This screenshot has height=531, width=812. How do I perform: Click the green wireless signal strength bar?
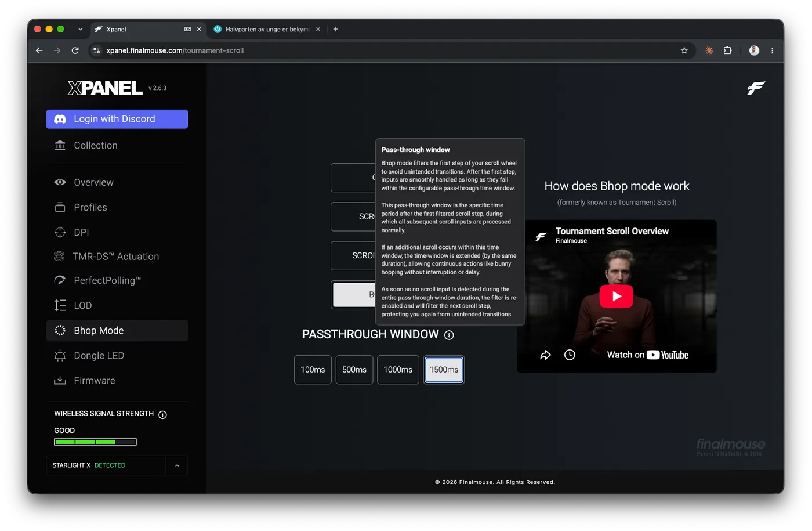95,442
